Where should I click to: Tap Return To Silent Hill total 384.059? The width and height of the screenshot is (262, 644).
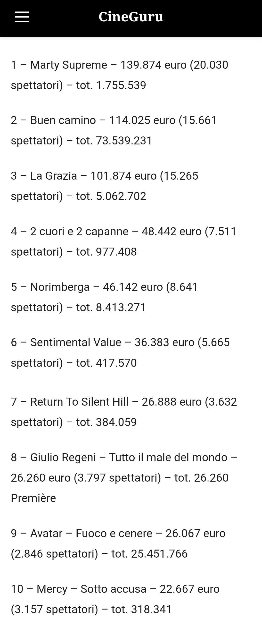coord(116,422)
